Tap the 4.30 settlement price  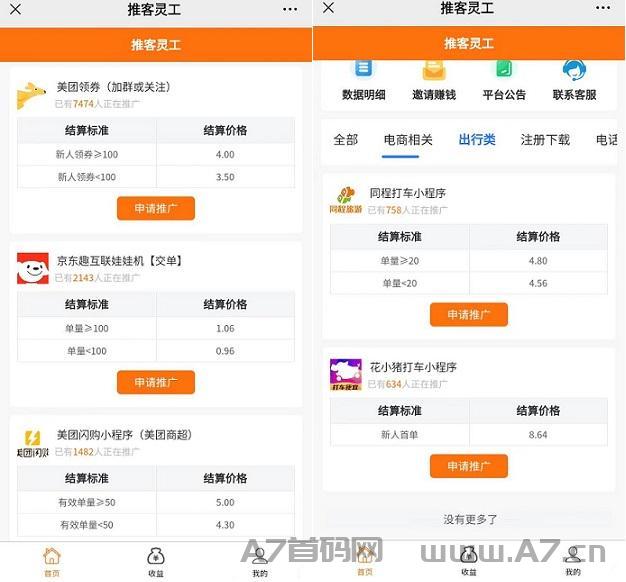(x=225, y=525)
